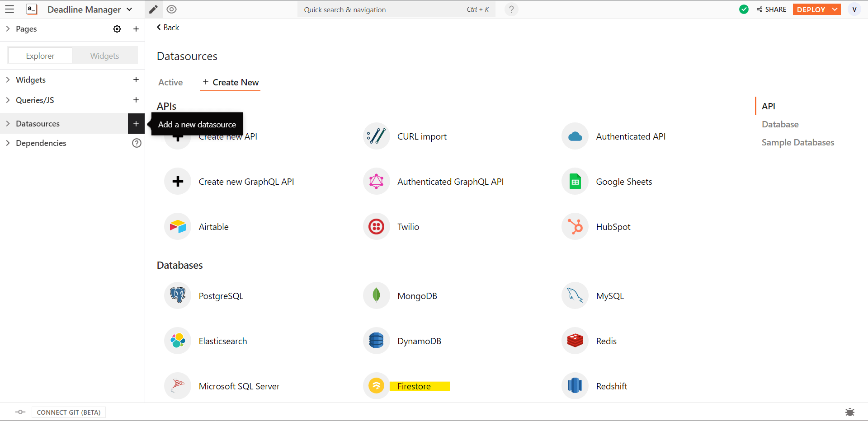Select the Redis database icon
The image size is (868, 421).
pos(575,341)
